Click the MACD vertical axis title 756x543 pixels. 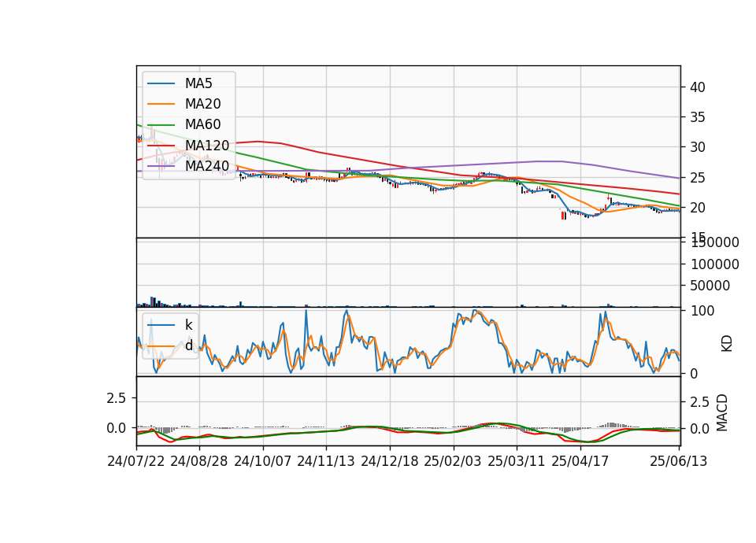pyautogui.click(x=722, y=412)
